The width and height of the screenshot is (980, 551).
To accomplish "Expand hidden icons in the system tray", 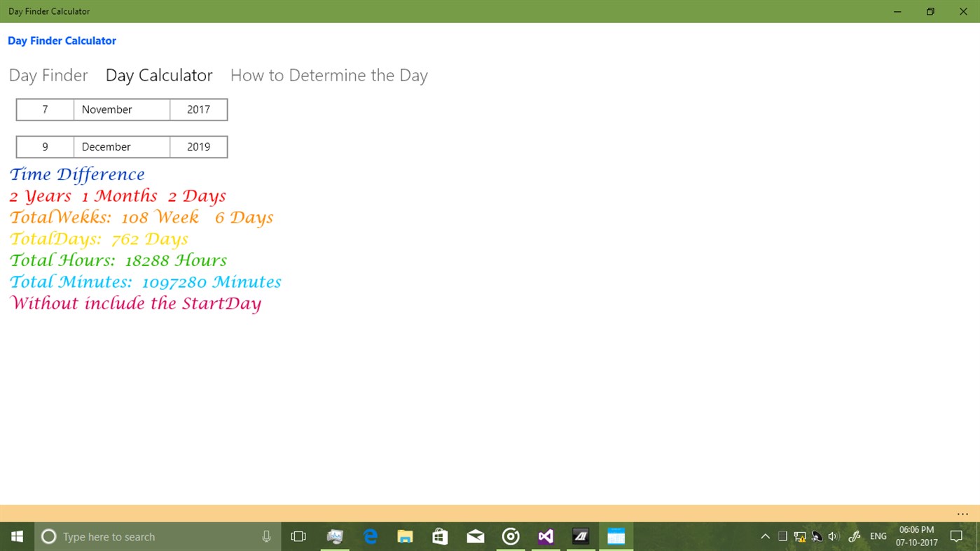I will 765,536.
